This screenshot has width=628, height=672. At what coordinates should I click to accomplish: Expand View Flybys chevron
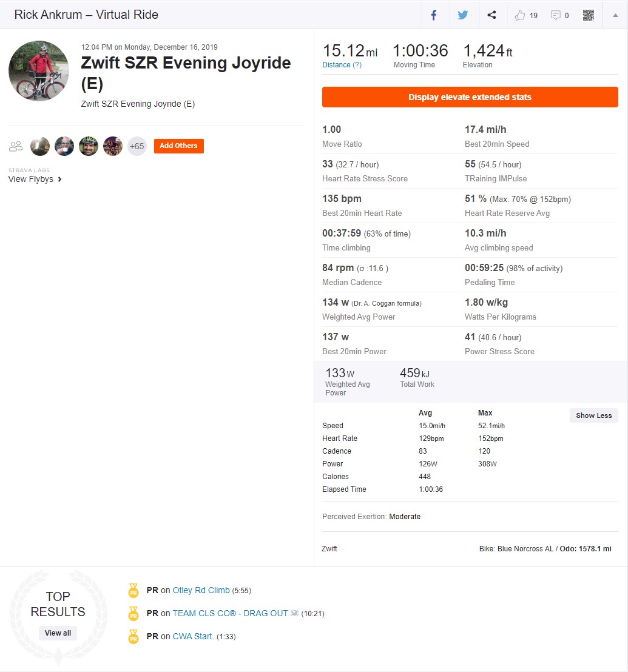tap(59, 179)
